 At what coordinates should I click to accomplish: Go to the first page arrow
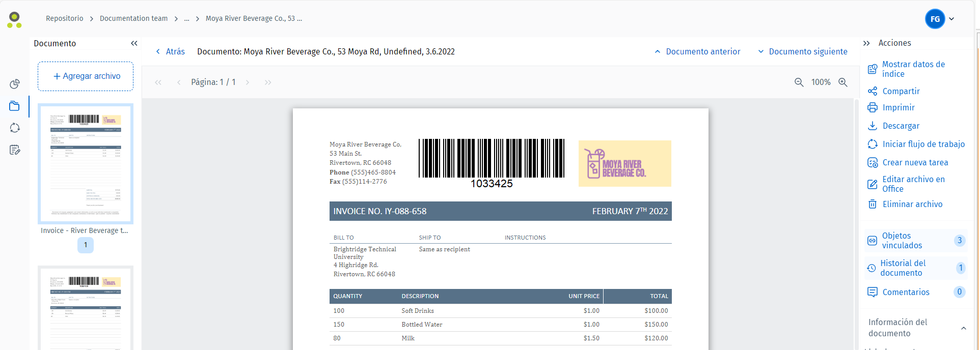click(x=158, y=82)
